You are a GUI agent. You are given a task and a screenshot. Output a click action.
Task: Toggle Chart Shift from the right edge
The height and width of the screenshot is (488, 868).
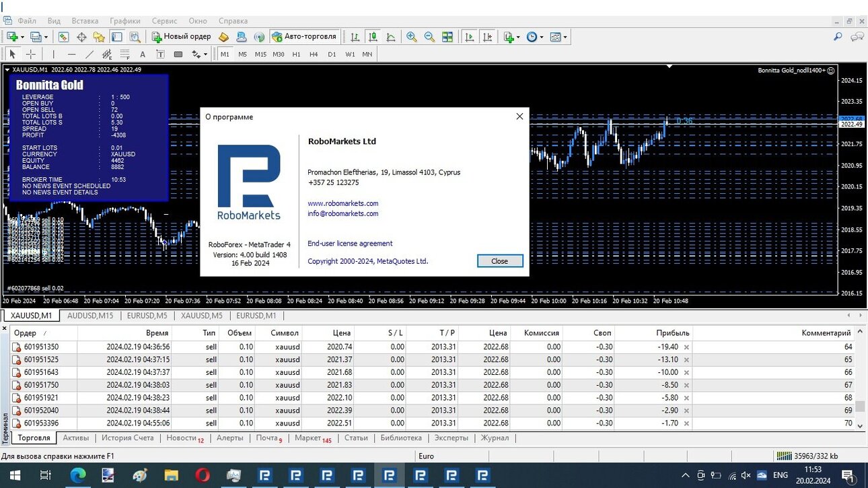(x=487, y=37)
